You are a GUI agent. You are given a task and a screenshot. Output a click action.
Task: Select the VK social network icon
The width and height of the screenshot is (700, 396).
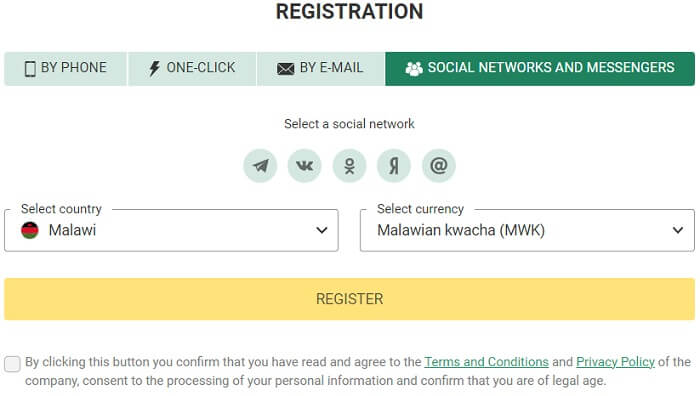click(x=304, y=166)
